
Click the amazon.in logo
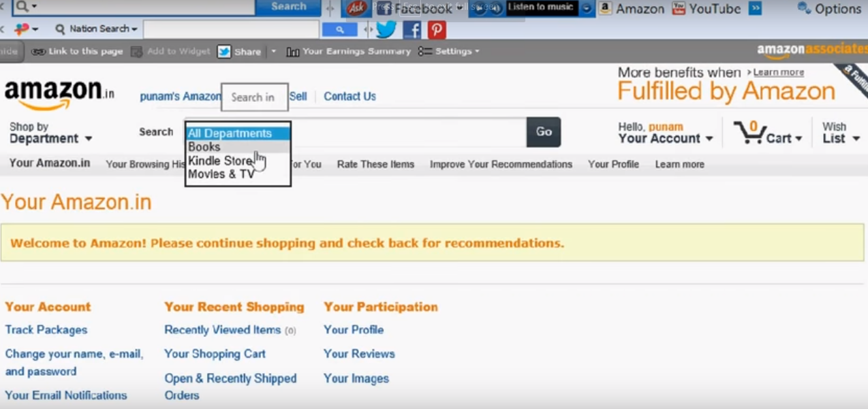coord(59,95)
